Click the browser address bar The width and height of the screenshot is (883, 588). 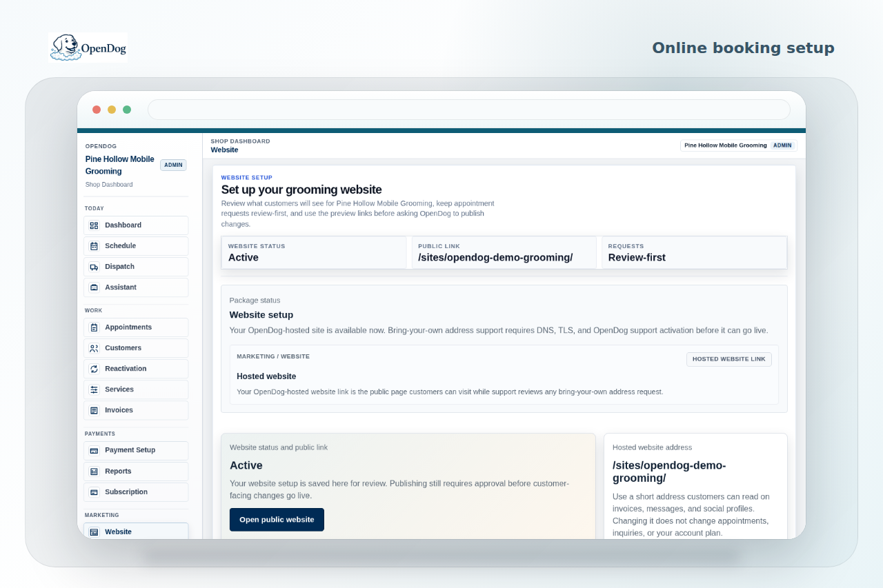469,110
